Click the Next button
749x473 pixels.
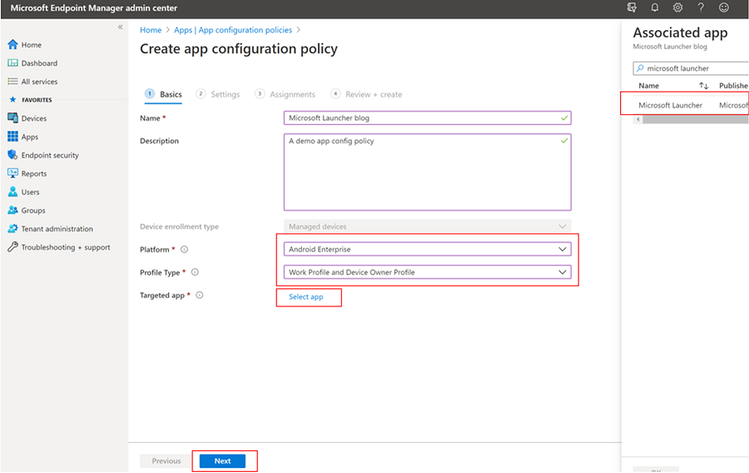[222, 461]
